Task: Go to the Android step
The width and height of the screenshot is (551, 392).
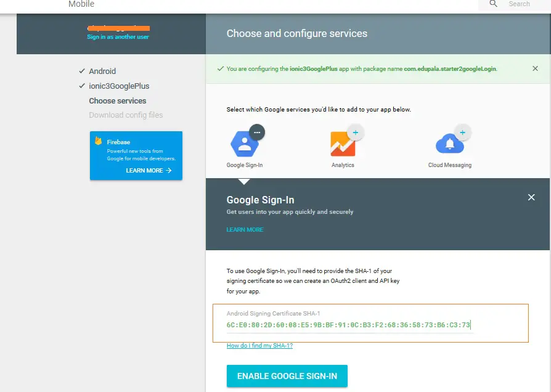Action: pos(102,71)
